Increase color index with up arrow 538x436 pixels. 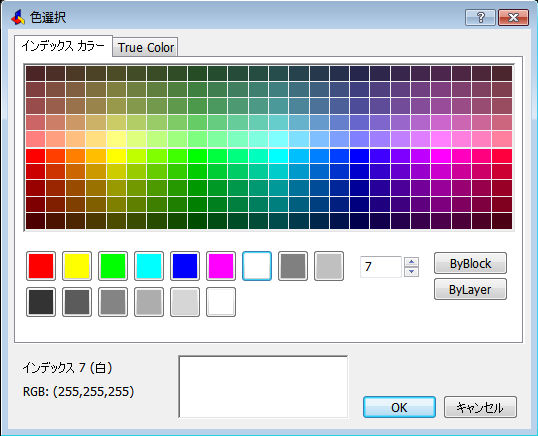pyautogui.click(x=411, y=262)
